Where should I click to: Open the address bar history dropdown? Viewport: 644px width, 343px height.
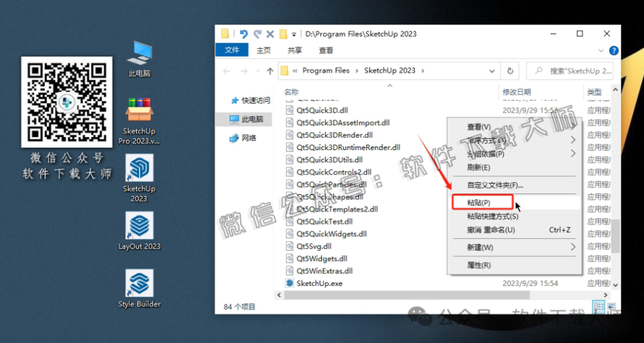coord(492,71)
